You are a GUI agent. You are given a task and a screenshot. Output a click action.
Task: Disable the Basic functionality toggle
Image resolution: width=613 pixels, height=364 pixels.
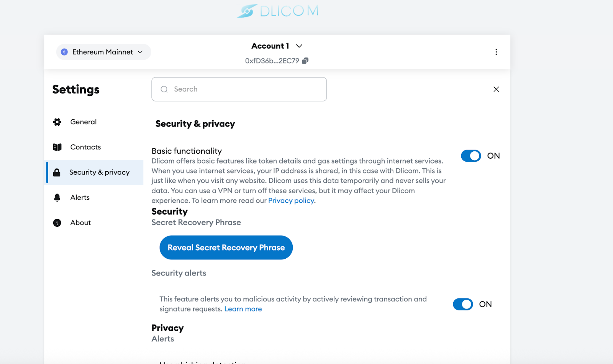tap(471, 156)
